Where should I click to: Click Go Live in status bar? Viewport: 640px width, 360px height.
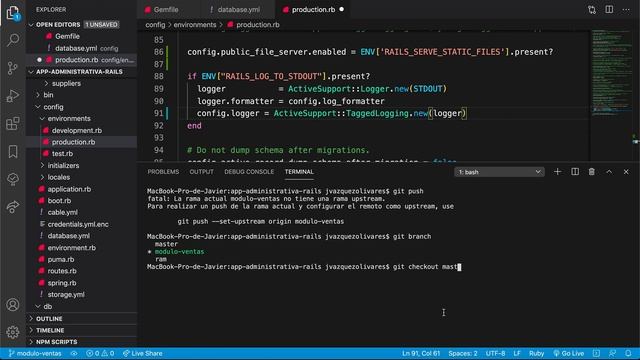[x=569, y=353]
